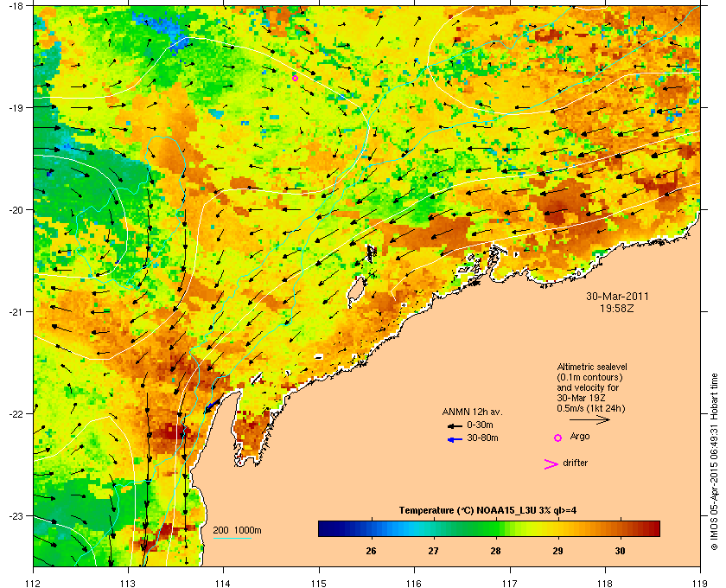The width and height of the screenshot is (726, 588).
Task: Click the '0-30m' depth label
Action: click(480, 425)
